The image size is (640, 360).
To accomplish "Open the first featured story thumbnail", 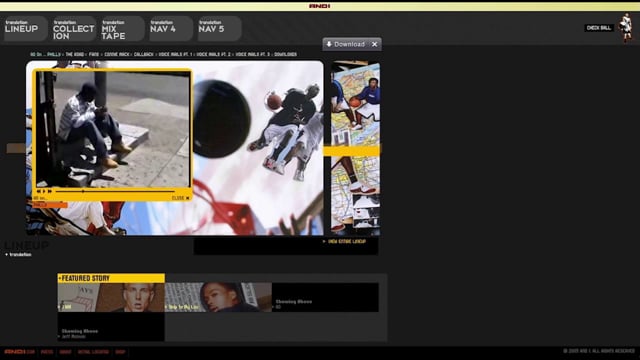I will [111, 298].
